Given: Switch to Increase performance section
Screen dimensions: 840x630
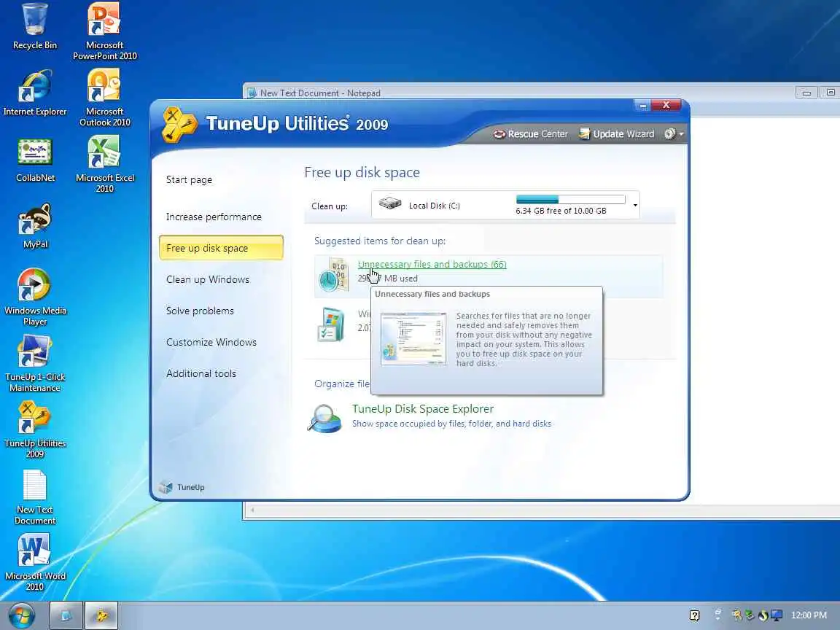Looking at the screenshot, I should [214, 217].
